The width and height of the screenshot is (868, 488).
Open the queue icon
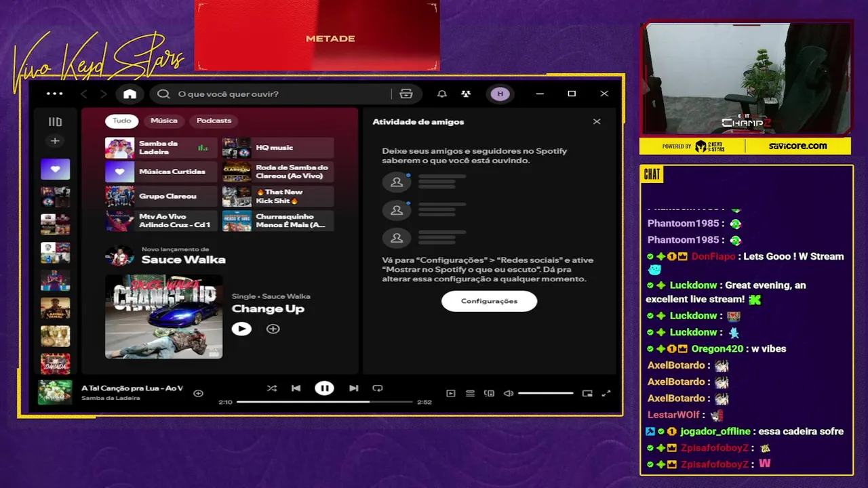(470, 393)
